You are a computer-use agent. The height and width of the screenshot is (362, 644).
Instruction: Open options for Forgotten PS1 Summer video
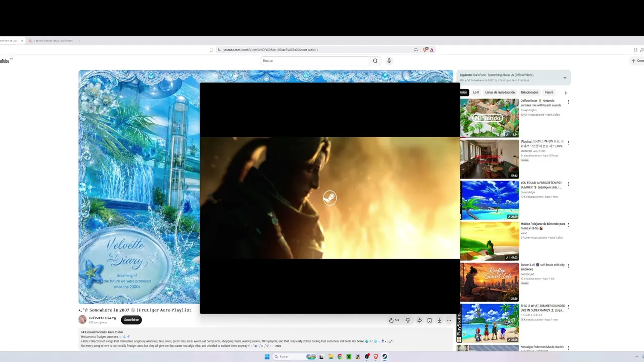pyautogui.click(x=569, y=184)
